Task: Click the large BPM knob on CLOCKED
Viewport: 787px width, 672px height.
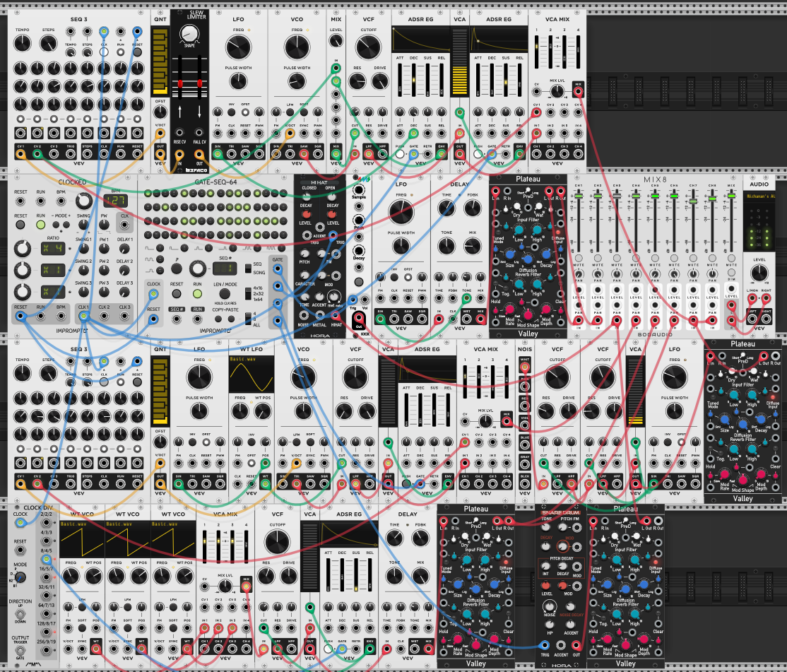Action: [x=84, y=201]
